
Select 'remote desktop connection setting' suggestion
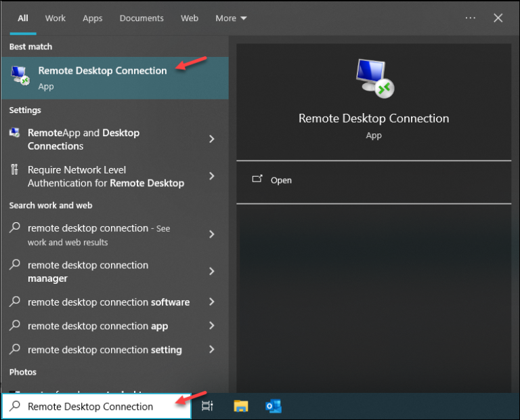click(x=114, y=350)
